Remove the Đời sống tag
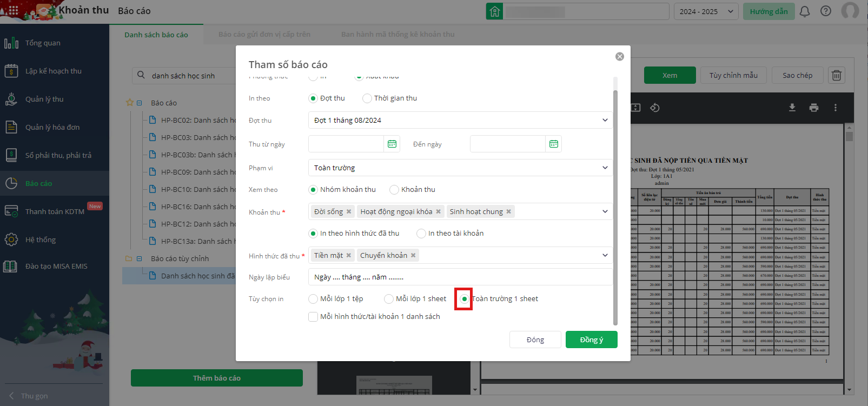Viewport: 868px width, 406px height. point(349,211)
